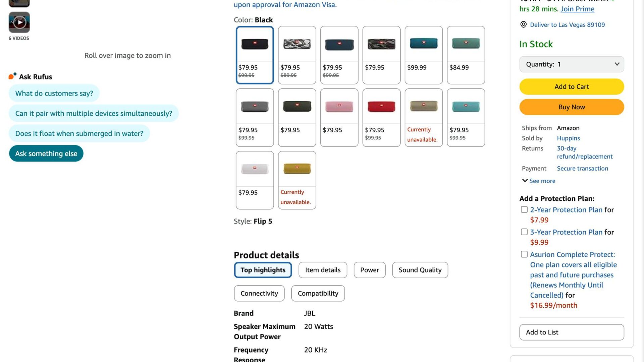Open the Huppins seller link
Viewport: 644px width, 362px height.
point(568,138)
